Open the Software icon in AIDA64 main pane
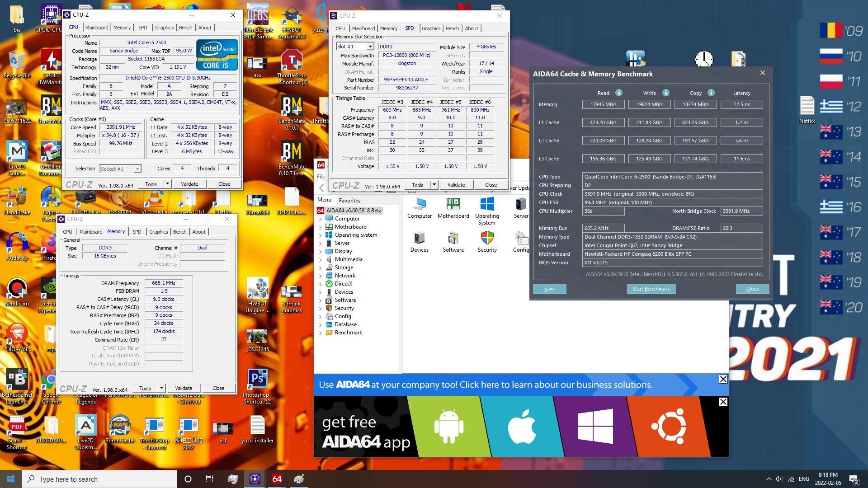868x488 pixels. coord(453,242)
